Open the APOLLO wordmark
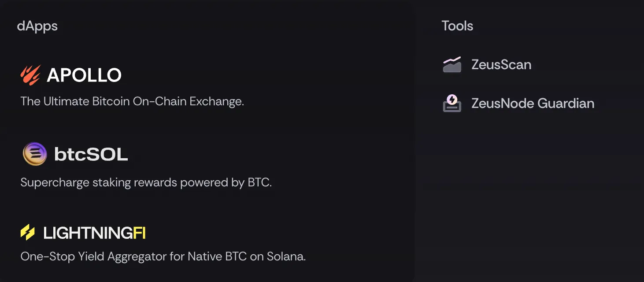 pyautogui.click(x=84, y=75)
